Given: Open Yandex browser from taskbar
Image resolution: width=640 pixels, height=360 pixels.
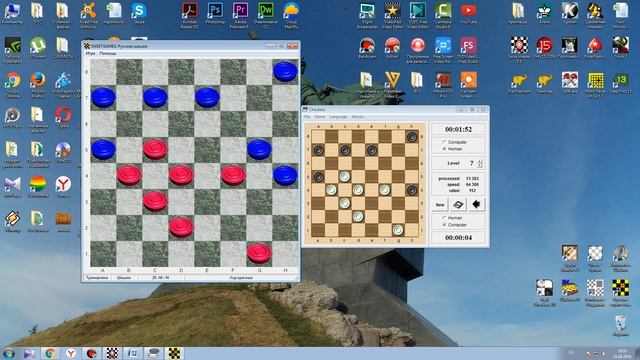Looking at the screenshot, I should [x=71, y=353].
